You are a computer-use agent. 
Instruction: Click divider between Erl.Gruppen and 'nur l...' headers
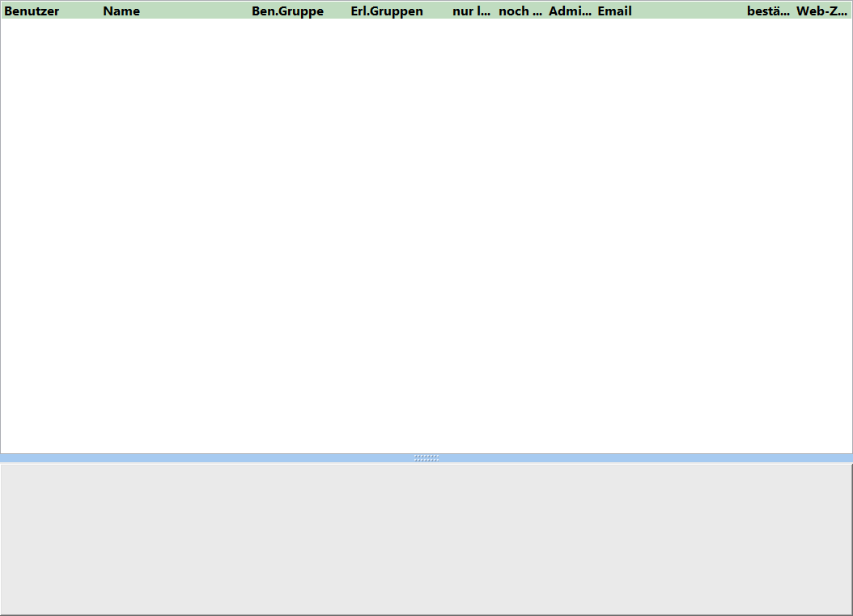coord(449,11)
